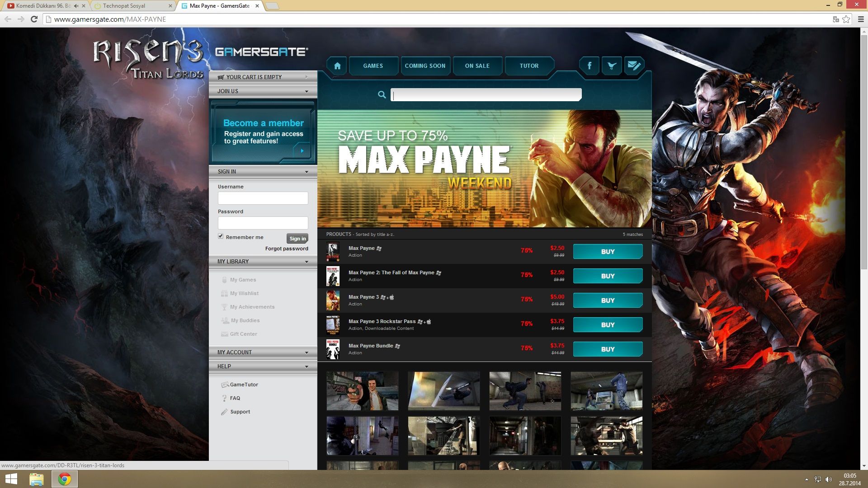868x488 pixels.
Task: Expand the Join Us section arrow
Action: 307,91
